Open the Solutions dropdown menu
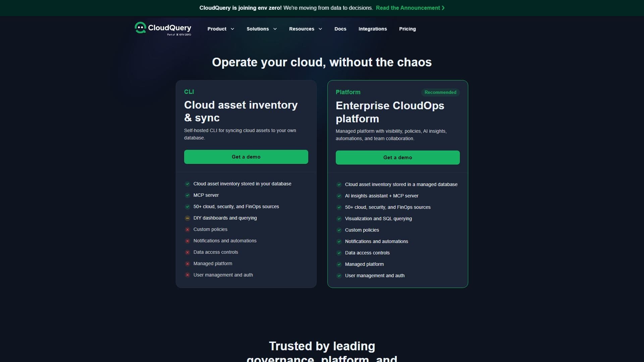Image resolution: width=644 pixels, height=362 pixels. point(262,29)
